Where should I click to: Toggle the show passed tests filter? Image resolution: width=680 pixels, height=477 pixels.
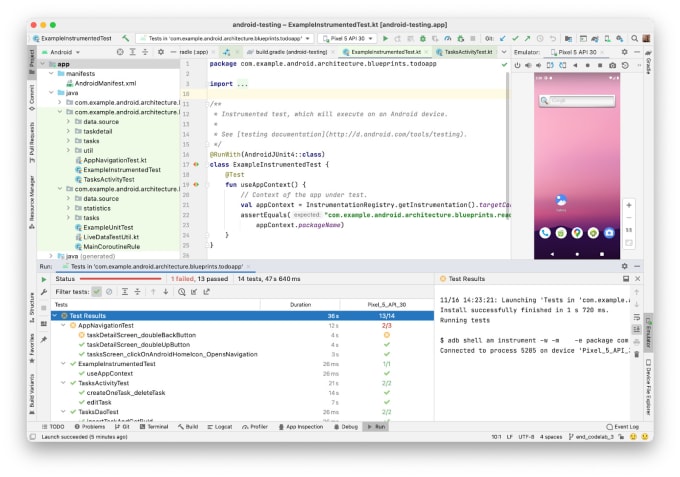(x=97, y=292)
